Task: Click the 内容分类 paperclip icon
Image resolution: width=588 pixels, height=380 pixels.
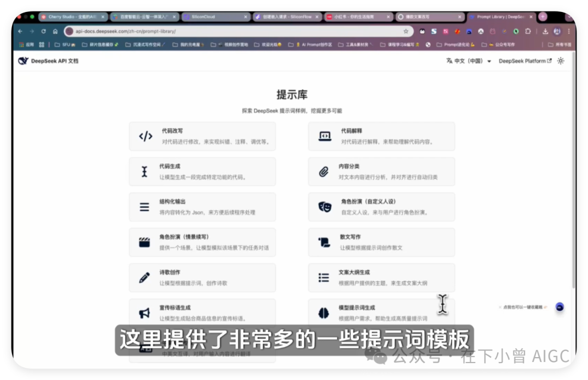Action: click(x=323, y=172)
